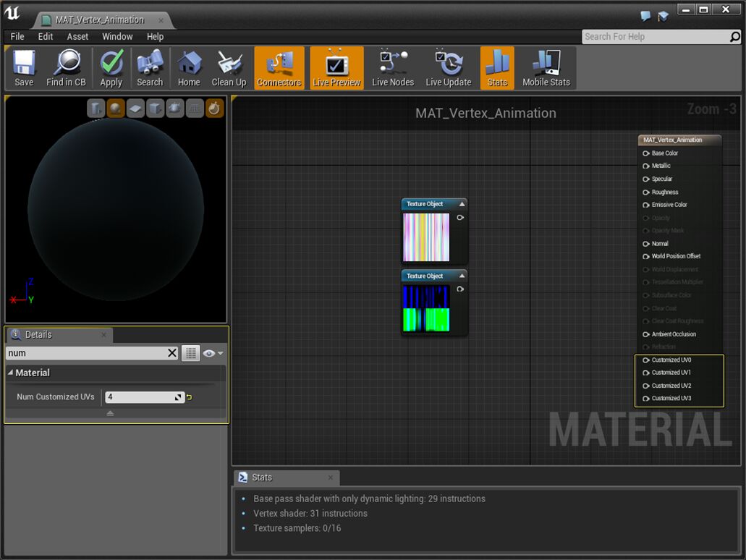Click the Apply toolbar icon

pyautogui.click(x=111, y=67)
